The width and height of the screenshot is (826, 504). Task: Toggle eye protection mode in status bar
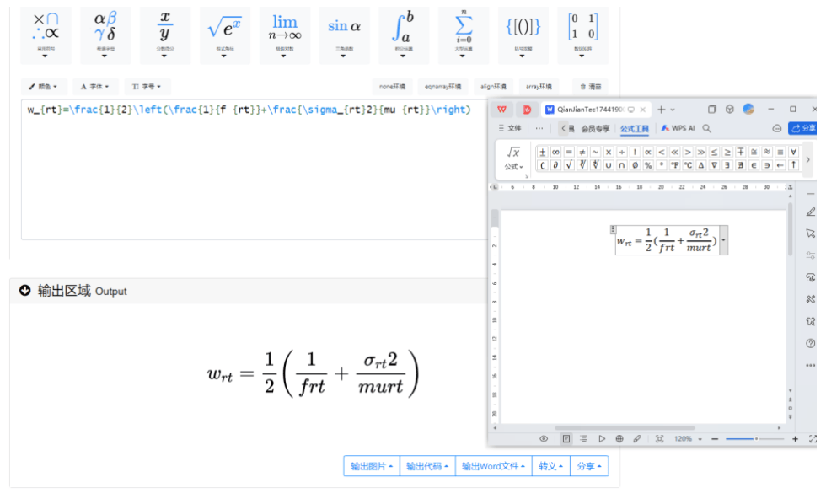pos(544,439)
